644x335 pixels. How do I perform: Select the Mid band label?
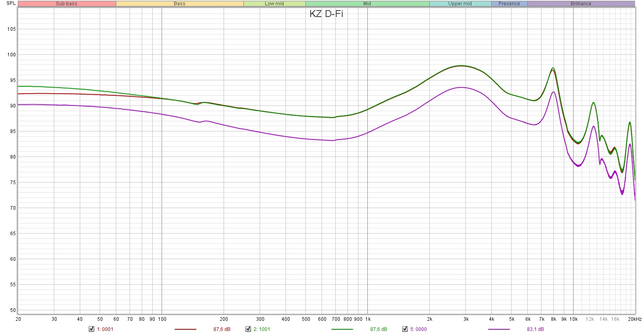point(367,4)
